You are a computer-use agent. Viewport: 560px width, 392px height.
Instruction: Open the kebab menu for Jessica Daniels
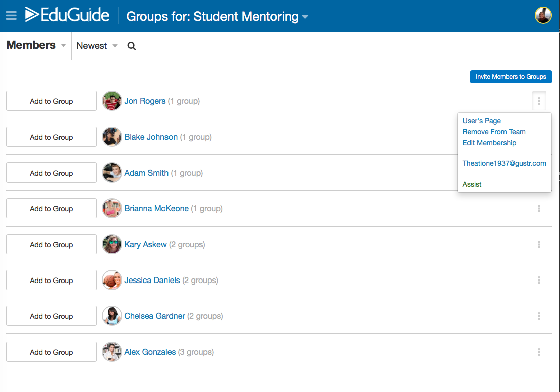(539, 281)
